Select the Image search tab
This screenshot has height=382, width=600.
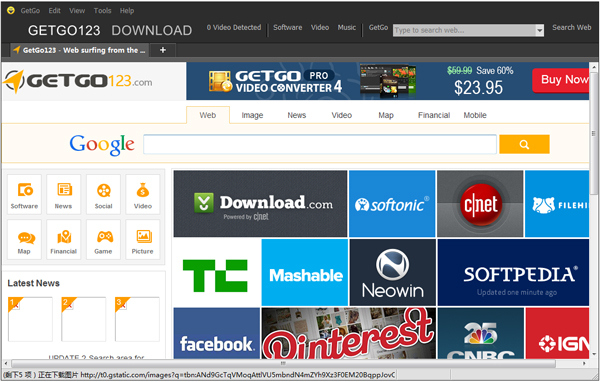pyautogui.click(x=252, y=115)
